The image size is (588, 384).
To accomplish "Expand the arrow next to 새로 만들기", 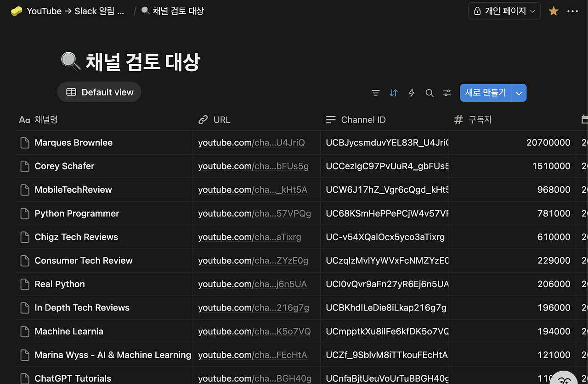I will coord(519,93).
